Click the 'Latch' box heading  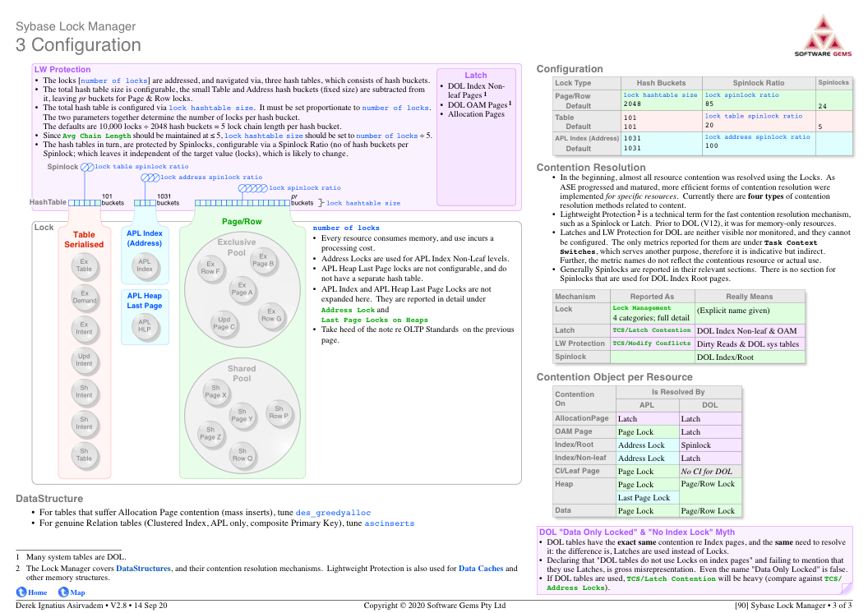coord(476,75)
